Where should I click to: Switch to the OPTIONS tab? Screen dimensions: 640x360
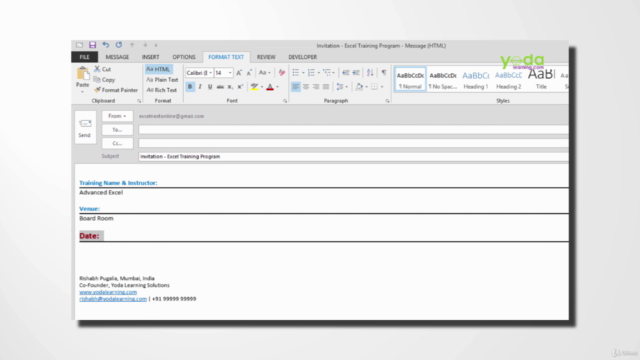click(184, 57)
